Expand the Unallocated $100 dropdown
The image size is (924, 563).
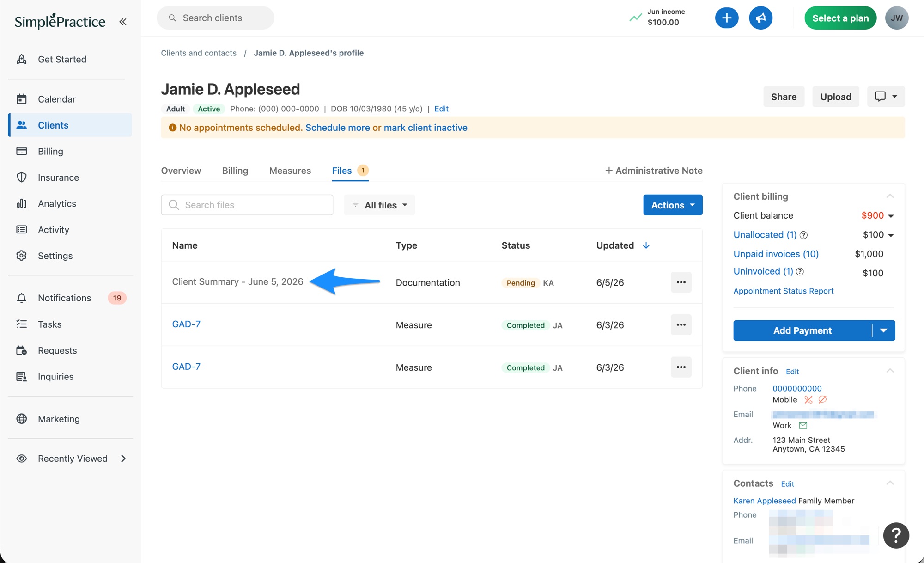click(891, 235)
